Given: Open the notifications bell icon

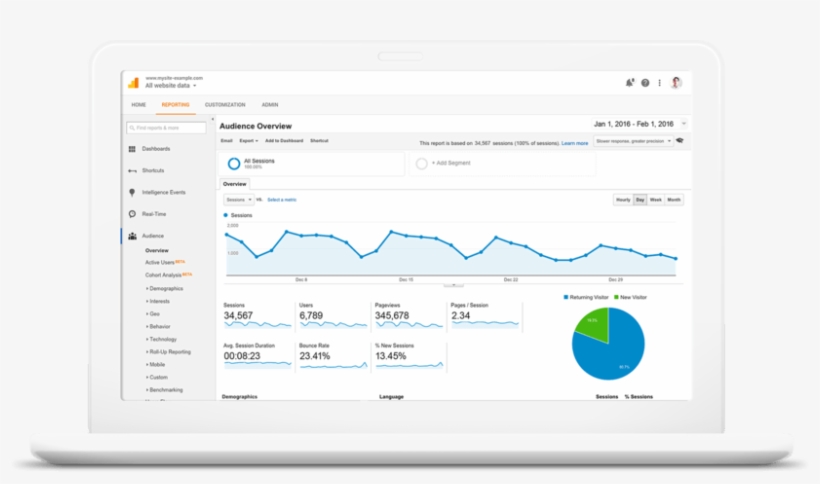Looking at the screenshot, I should tap(630, 83).
